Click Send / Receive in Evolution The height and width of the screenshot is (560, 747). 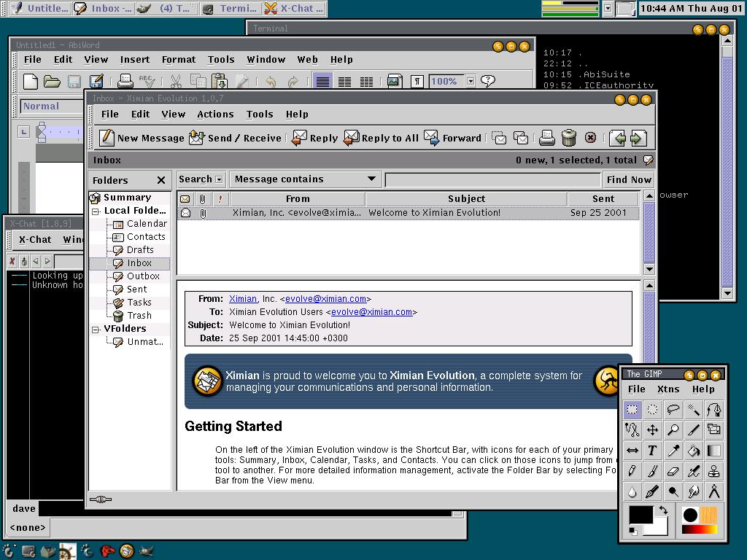tap(235, 138)
